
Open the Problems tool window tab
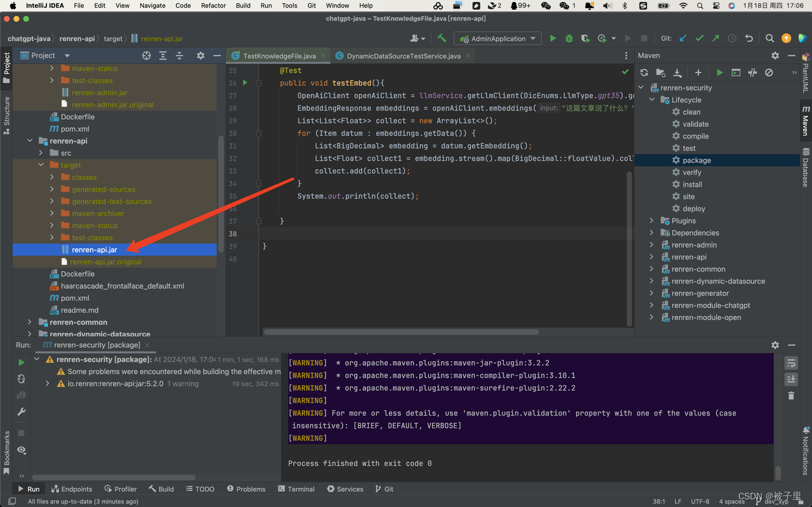click(246, 489)
